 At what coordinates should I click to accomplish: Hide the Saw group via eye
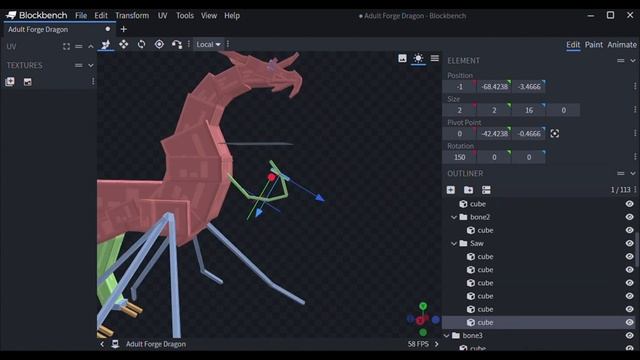click(629, 243)
